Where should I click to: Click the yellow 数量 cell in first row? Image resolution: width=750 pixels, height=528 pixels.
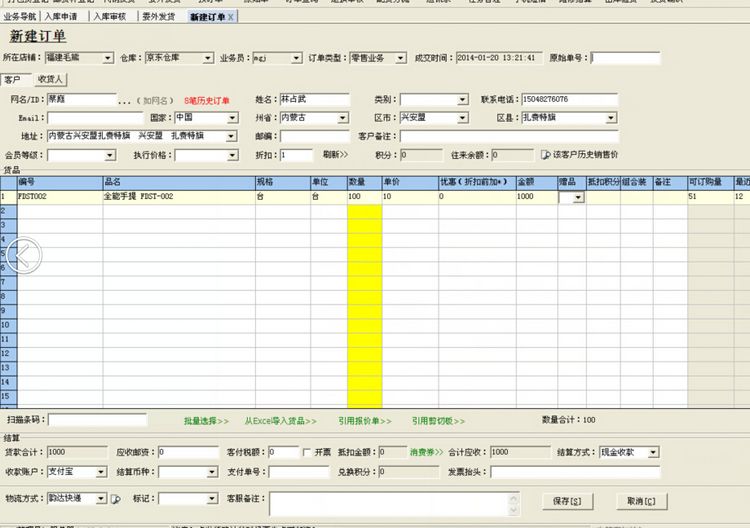(x=363, y=198)
